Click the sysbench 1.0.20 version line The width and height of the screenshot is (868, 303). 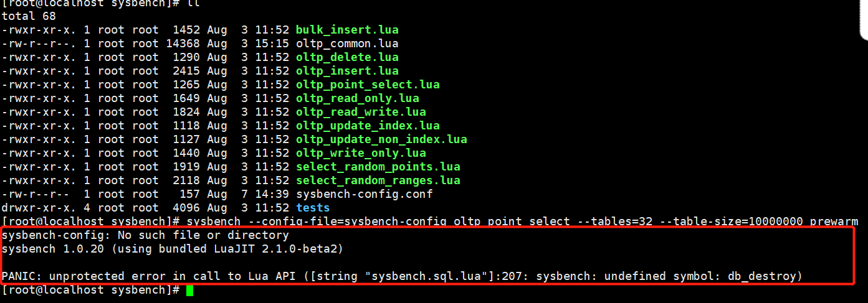[173, 249]
